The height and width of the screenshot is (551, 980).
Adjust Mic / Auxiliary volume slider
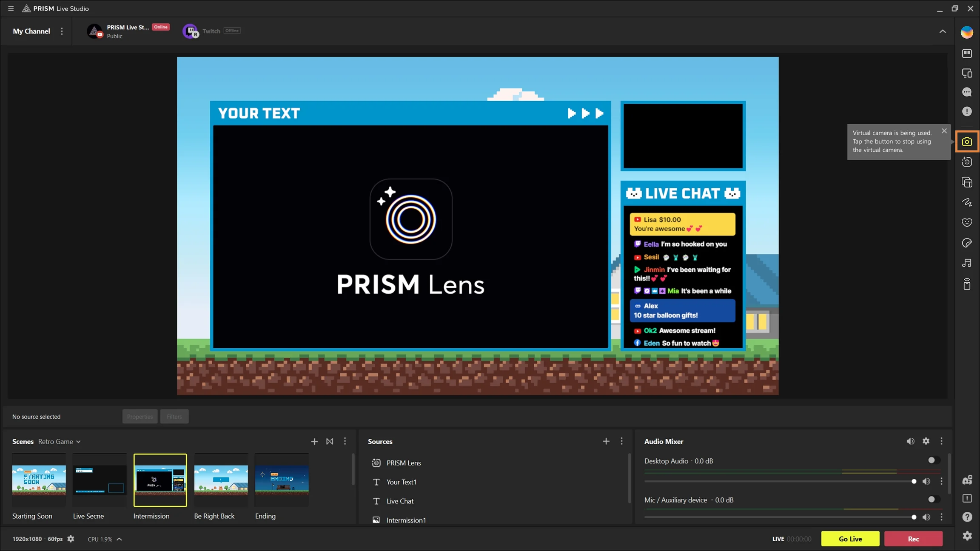tap(780, 517)
